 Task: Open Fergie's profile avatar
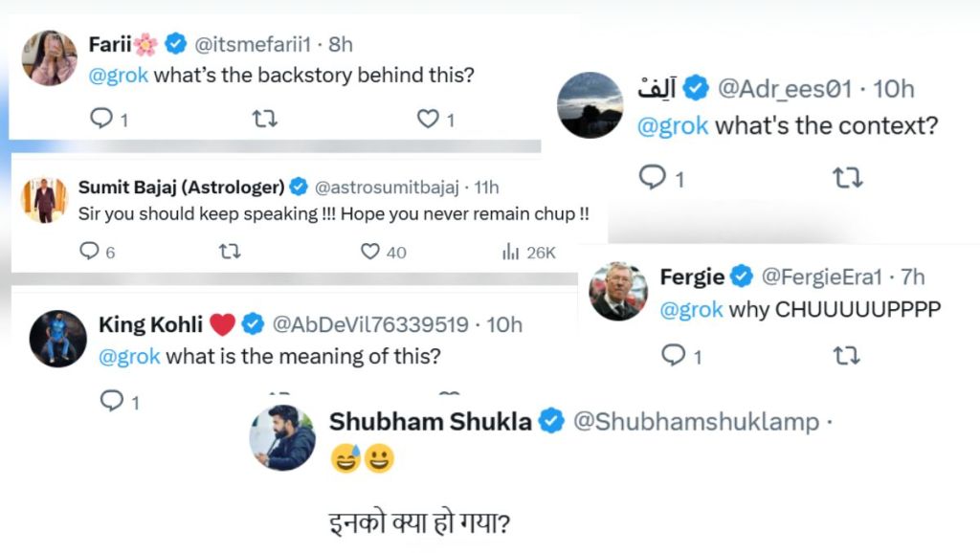[618, 291]
